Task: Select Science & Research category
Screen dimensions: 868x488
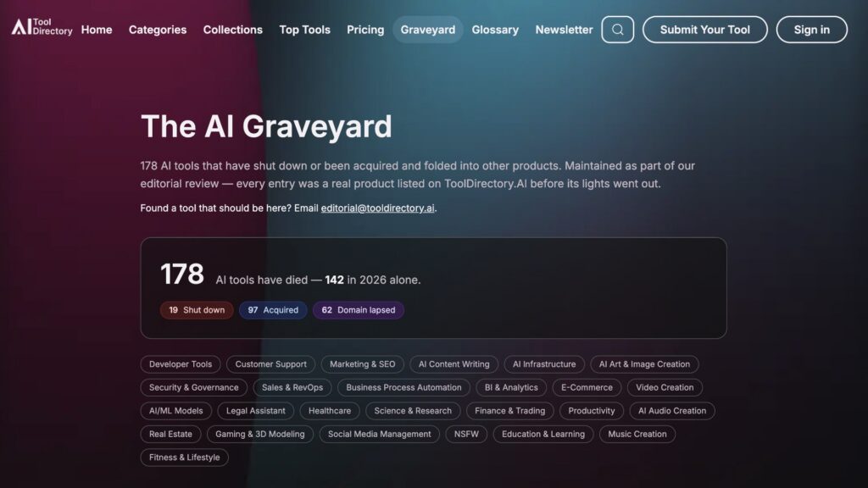Action: coord(413,411)
